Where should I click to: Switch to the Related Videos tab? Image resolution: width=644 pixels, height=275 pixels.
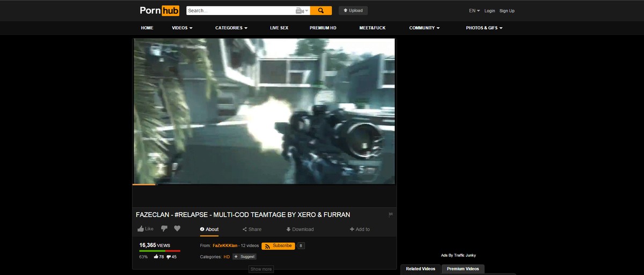point(421,269)
